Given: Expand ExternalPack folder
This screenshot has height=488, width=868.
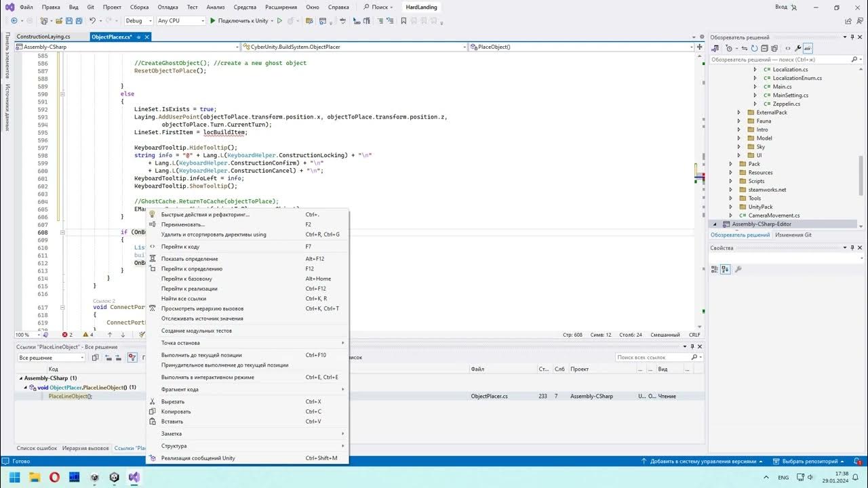Looking at the screenshot, I should 739,113.
